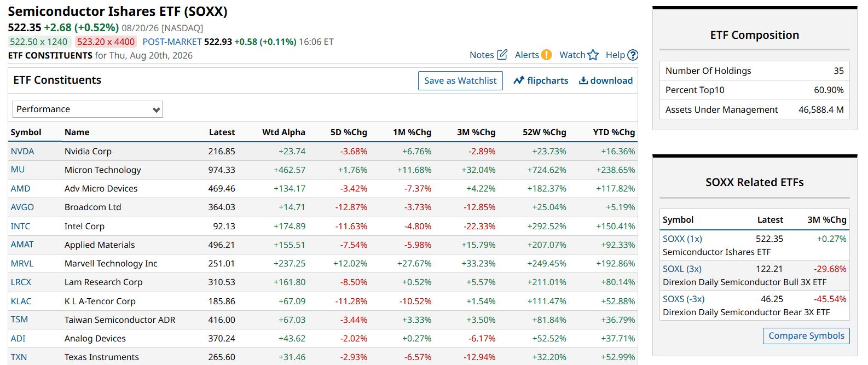The width and height of the screenshot is (868, 365).
Task: Click the Watch star icon
Action: [x=593, y=55]
